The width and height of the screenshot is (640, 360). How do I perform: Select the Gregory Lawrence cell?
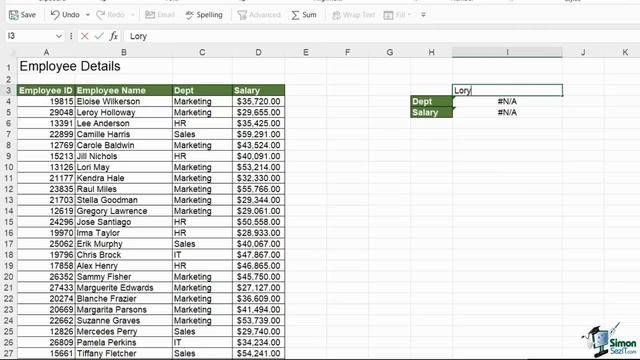124,211
